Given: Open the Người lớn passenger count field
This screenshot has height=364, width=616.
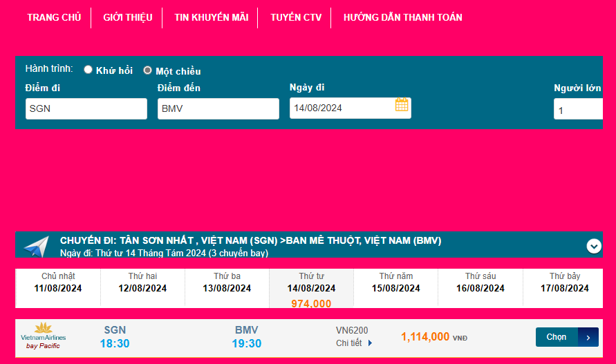Looking at the screenshot, I should 578,110.
